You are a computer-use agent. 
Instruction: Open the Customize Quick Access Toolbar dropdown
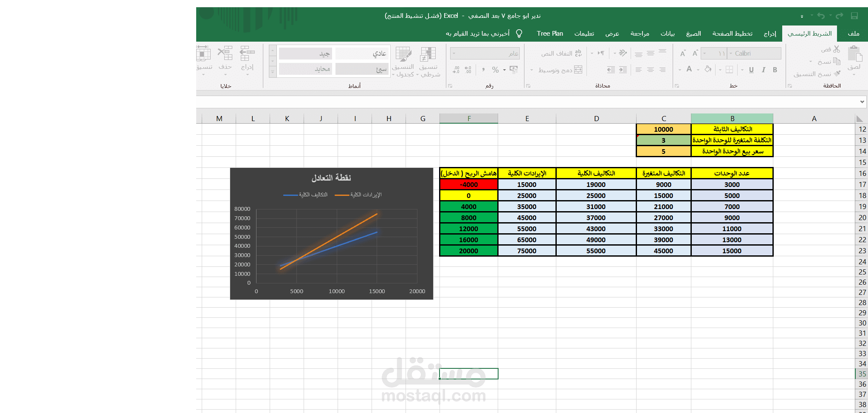(802, 16)
